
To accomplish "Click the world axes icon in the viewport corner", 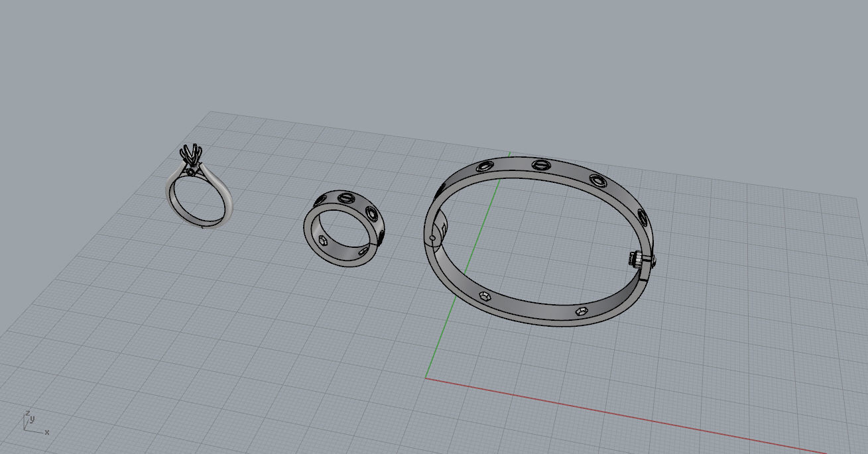I will (34, 423).
